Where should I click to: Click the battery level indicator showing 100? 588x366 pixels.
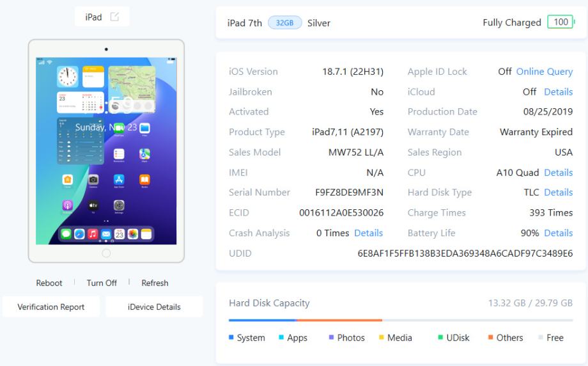click(561, 22)
